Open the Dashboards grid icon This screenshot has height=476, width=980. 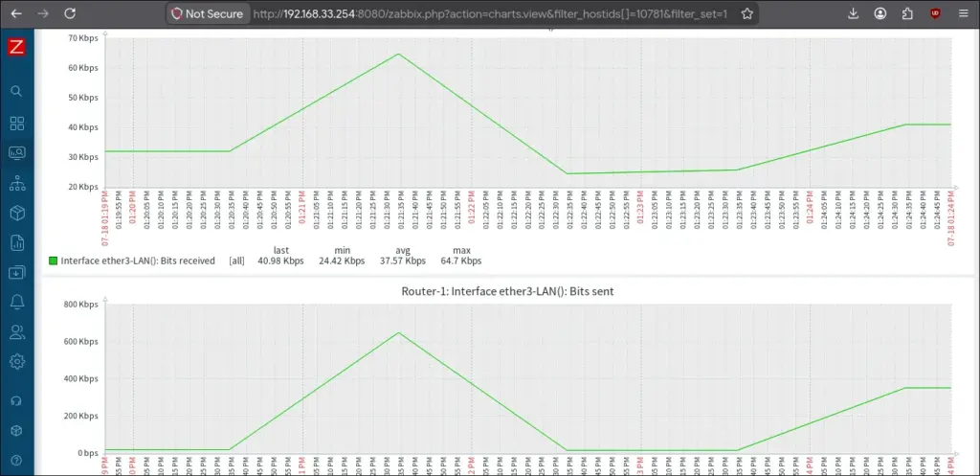[17, 124]
